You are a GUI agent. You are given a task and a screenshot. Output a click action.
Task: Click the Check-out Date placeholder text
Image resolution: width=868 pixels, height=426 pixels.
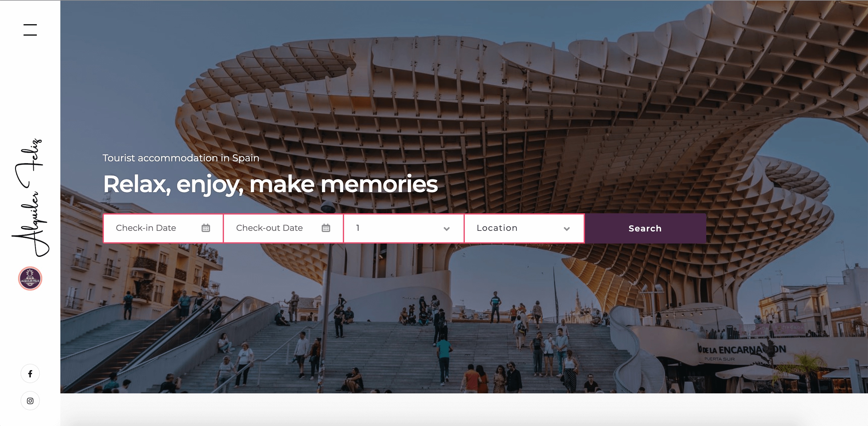[270, 228]
